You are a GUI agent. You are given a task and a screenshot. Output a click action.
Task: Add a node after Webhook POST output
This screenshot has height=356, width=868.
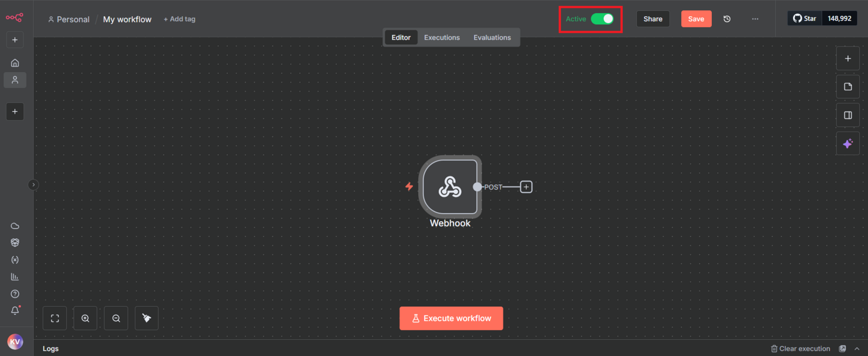coord(526,187)
